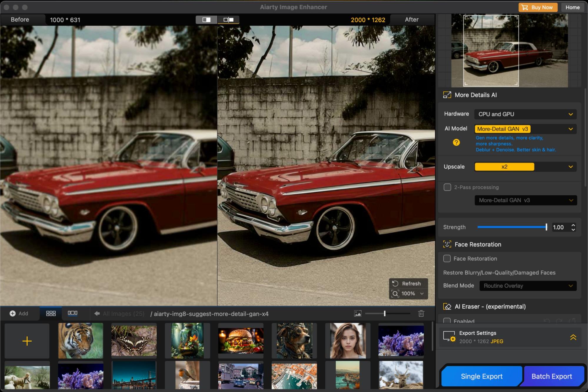
Task: Select the tiger image thumbnail
Action: (81, 340)
